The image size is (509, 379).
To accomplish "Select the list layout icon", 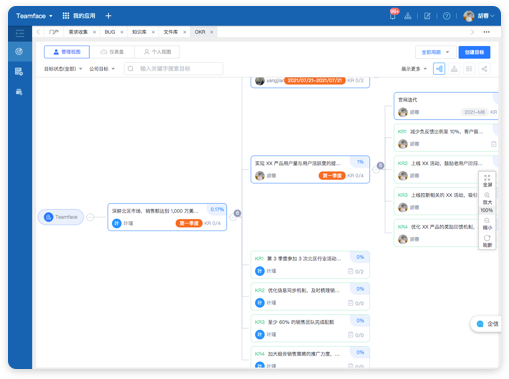I will 469,69.
